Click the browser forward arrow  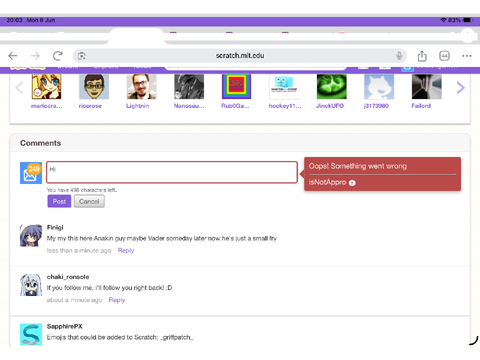click(35, 56)
